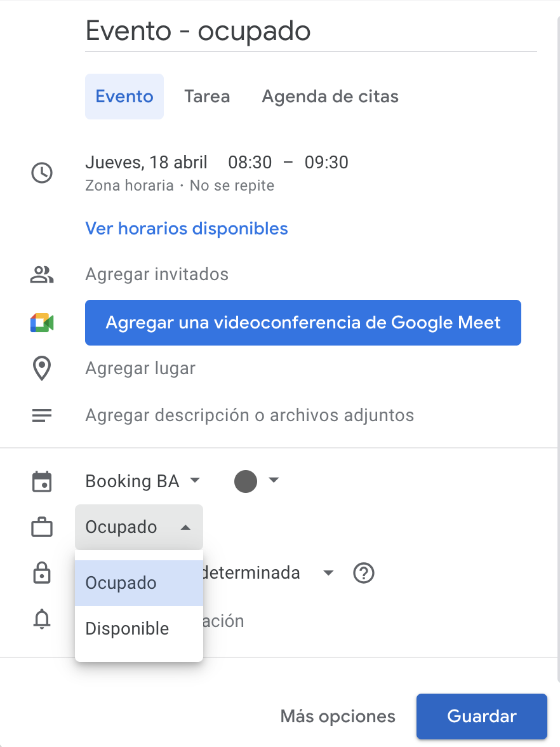Open the event color picker circle
The image size is (560, 747).
[x=246, y=481]
